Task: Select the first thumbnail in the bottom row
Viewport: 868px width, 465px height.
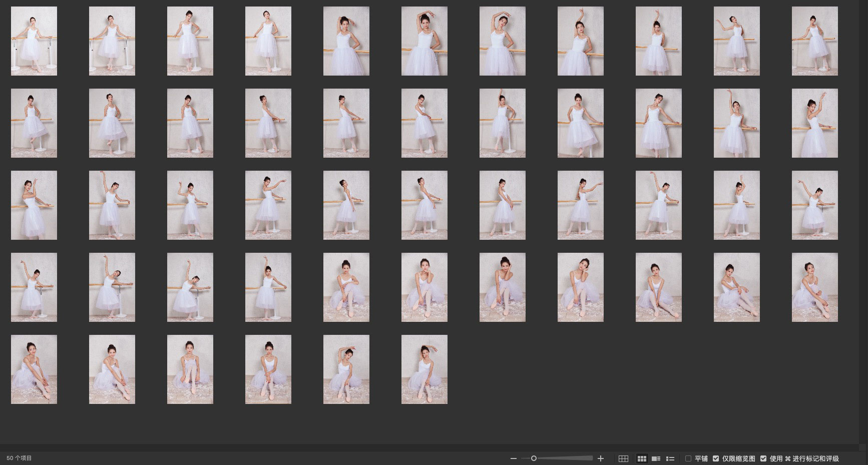Action: coord(34,369)
